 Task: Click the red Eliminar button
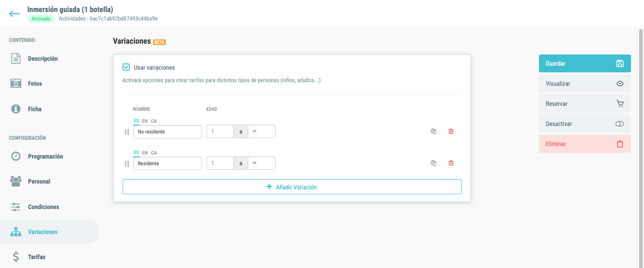click(585, 144)
